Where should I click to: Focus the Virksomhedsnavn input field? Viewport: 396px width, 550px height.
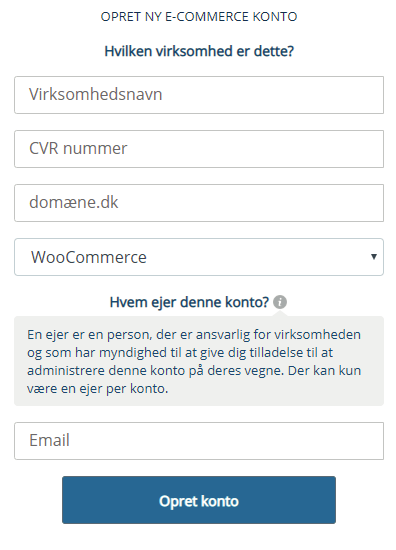tap(199, 95)
